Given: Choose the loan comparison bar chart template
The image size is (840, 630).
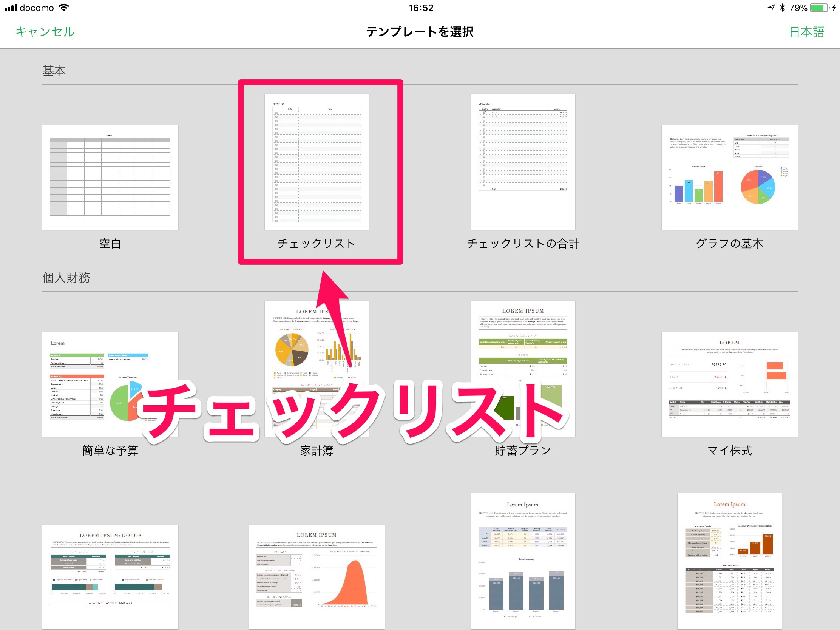Looking at the screenshot, I should tap(523, 561).
